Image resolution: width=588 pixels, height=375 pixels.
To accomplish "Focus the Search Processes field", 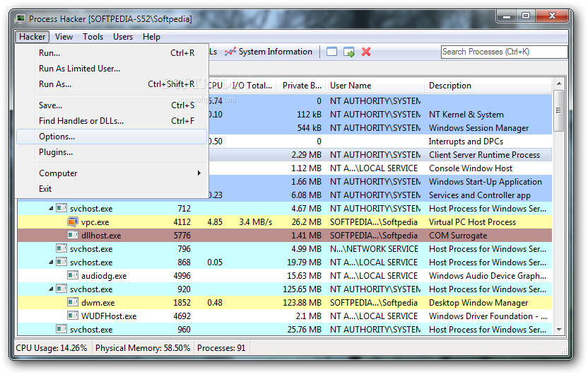I will tap(505, 52).
